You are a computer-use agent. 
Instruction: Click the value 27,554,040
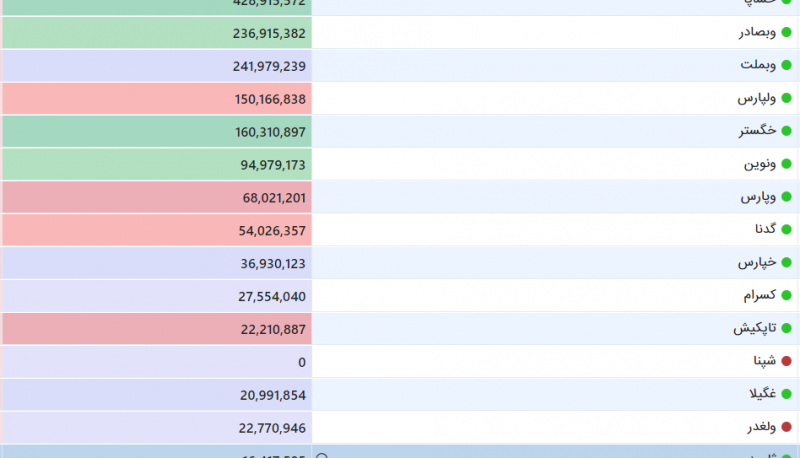272,297
